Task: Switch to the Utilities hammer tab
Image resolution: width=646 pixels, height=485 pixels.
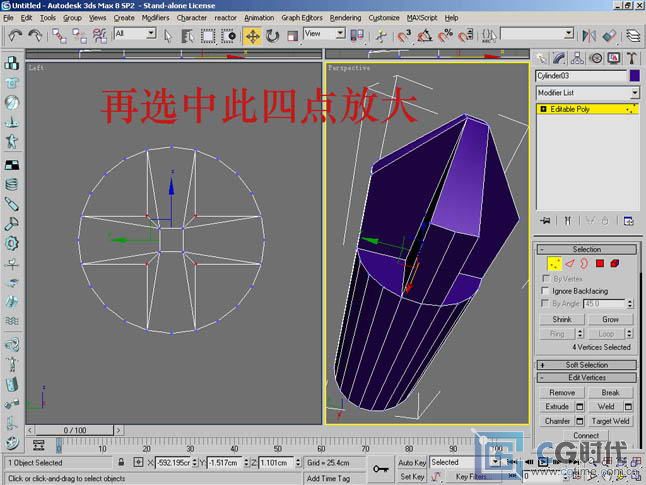Action: point(632,59)
